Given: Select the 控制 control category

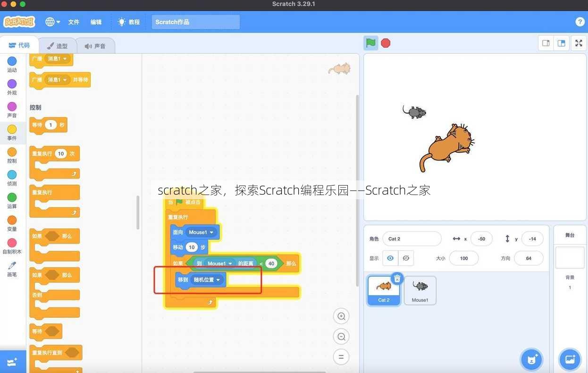Looking at the screenshot, I should pyautogui.click(x=12, y=155).
